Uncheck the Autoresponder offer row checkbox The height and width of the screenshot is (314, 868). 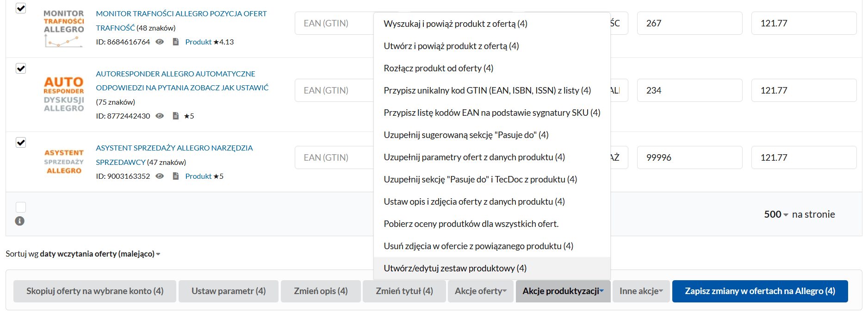20,68
